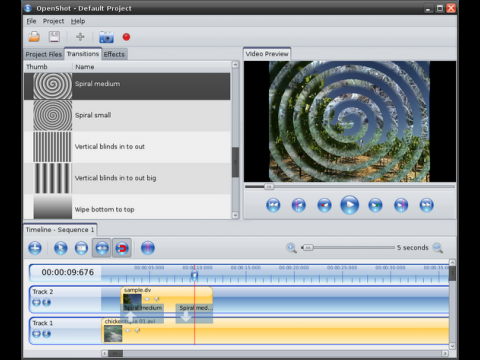This screenshot has height=360, width=480.
Task: Jump to previous marker button
Action: [299, 205]
